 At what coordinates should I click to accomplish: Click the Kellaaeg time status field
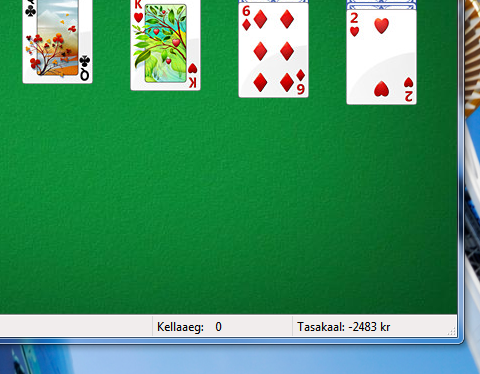point(222,327)
